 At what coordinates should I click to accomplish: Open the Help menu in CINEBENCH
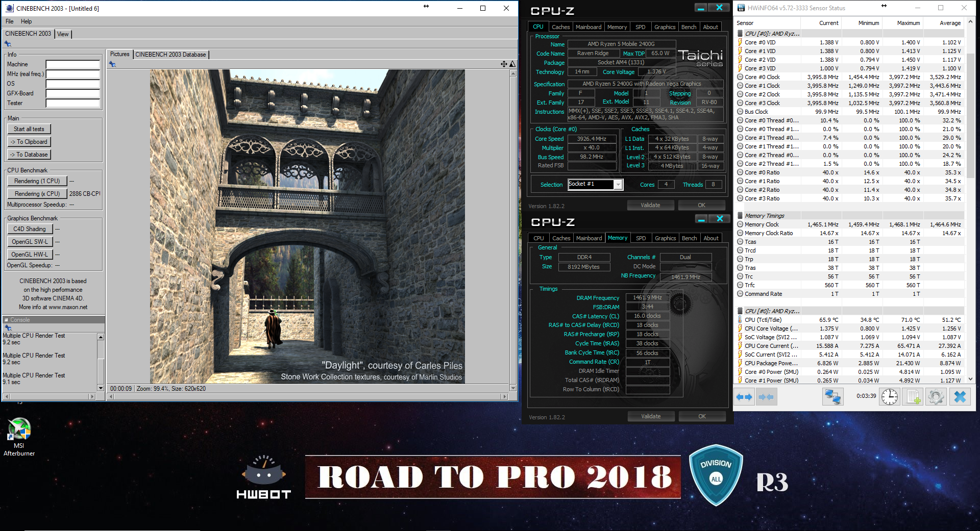pyautogui.click(x=27, y=21)
